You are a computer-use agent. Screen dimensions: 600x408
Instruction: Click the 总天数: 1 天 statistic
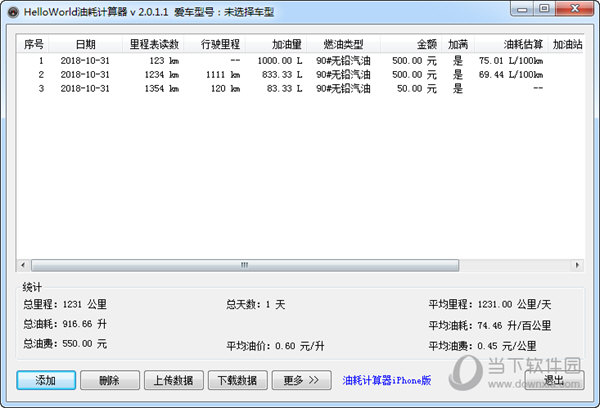pos(256,305)
